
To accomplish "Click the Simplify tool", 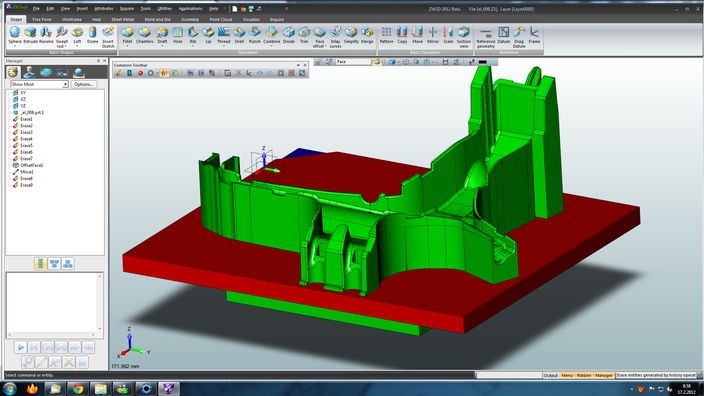I will pyautogui.click(x=351, y=35).
